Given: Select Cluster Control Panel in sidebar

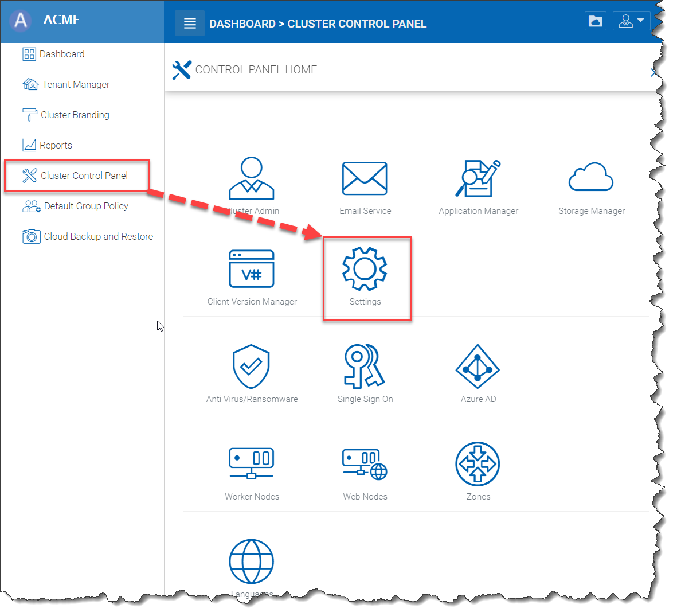Looking at the screenshot, I should coord(84,176).
